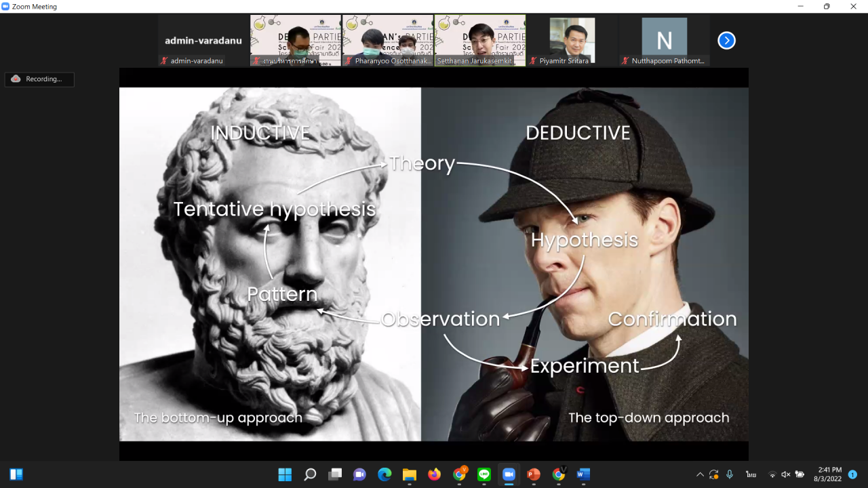Viewport: 868px width, 488px height.
Task: Select the Nutthapoom Pathomt video tile
Action: (x=665, y=41)
